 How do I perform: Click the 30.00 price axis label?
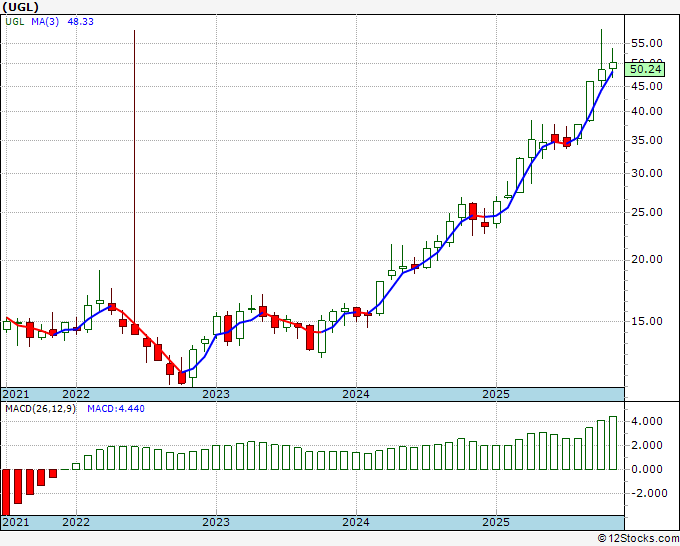tap(648, 173)
